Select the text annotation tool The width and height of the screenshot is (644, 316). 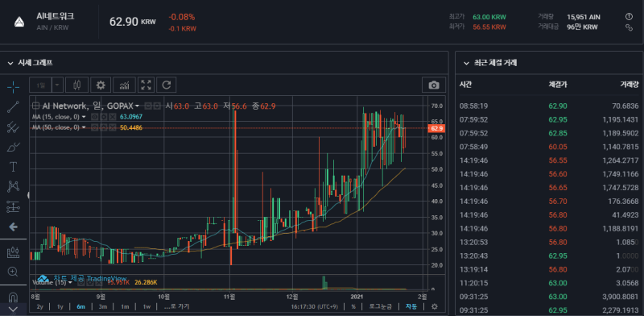pyautogui.click(x=13, y=167)
